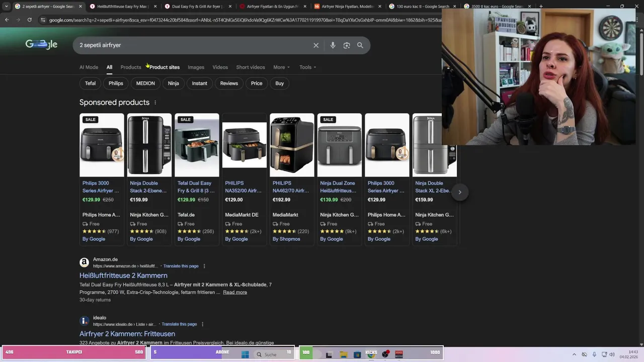Open Airfryer 2 Kammern: Fritteusen link
Screen dimensions: 644x362
(x=127, y=334)
